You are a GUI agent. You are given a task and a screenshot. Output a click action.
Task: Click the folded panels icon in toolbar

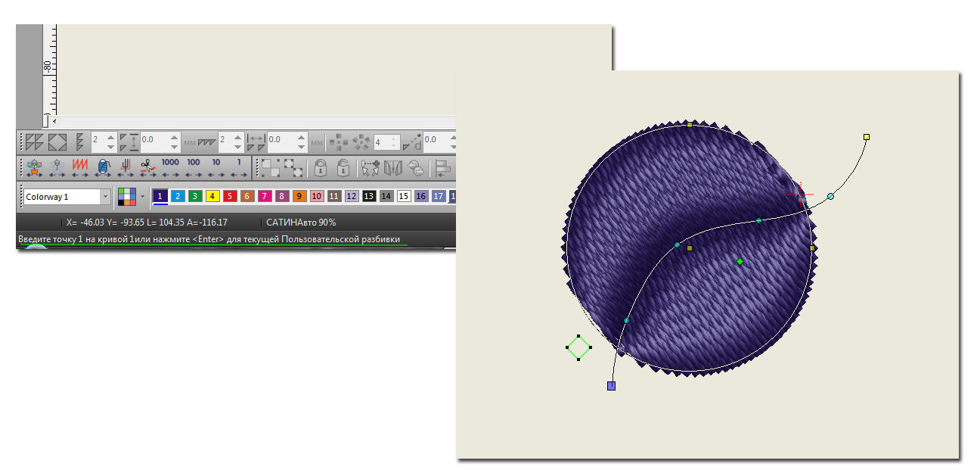pos(393,168)
